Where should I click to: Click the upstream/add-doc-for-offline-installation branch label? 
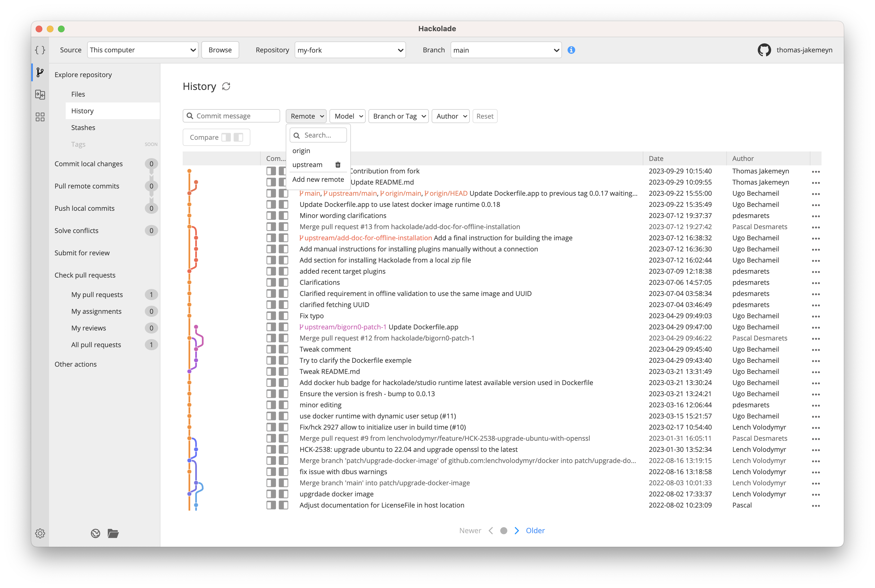pyautogui.click(x=366, y=238)
